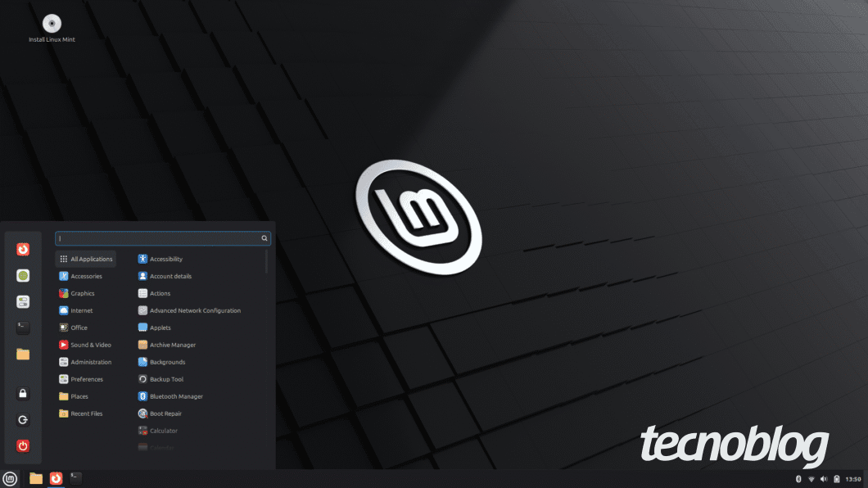
Task: Open System Settings from the menu sidebar
Action: click(23, 301)
